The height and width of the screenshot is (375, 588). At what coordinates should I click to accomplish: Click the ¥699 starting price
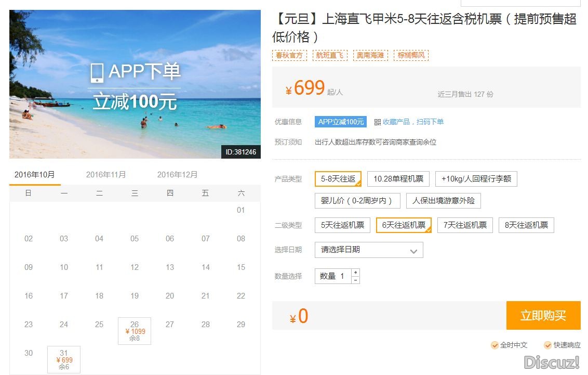[x=305, y=88]
